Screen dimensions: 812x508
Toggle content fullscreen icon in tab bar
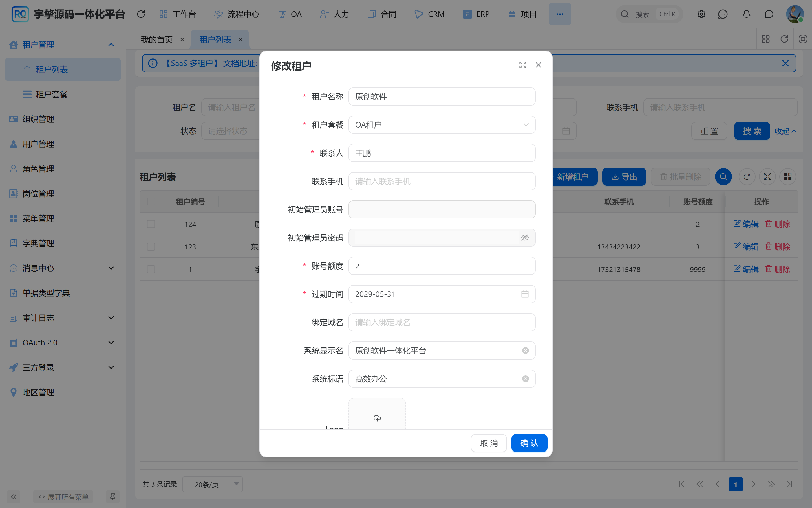tap(803, 39)
